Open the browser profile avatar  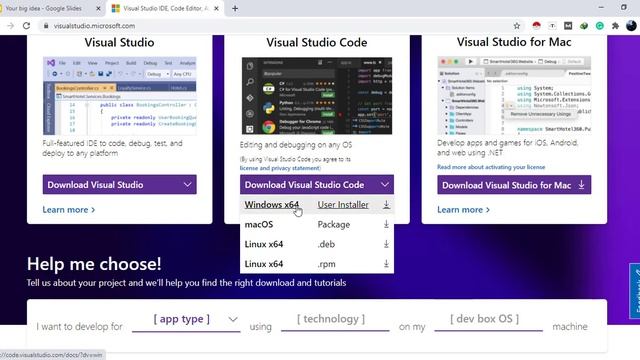[631, 26]
